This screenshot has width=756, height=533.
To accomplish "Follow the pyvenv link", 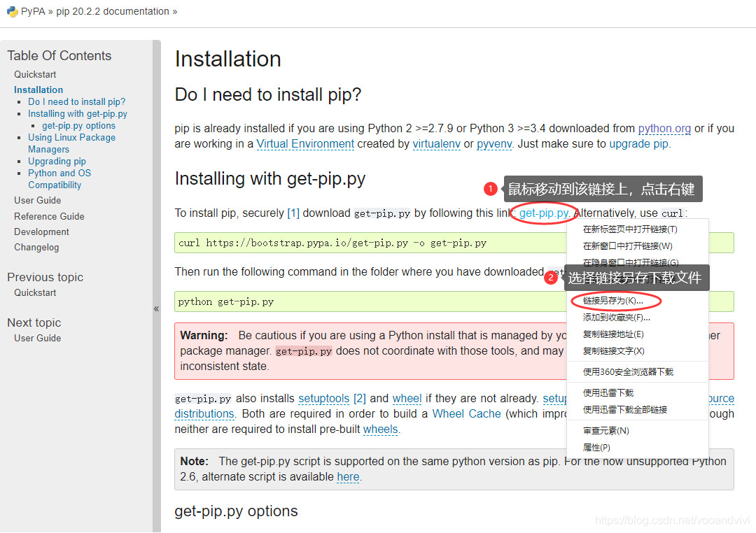I will (494, 144).
